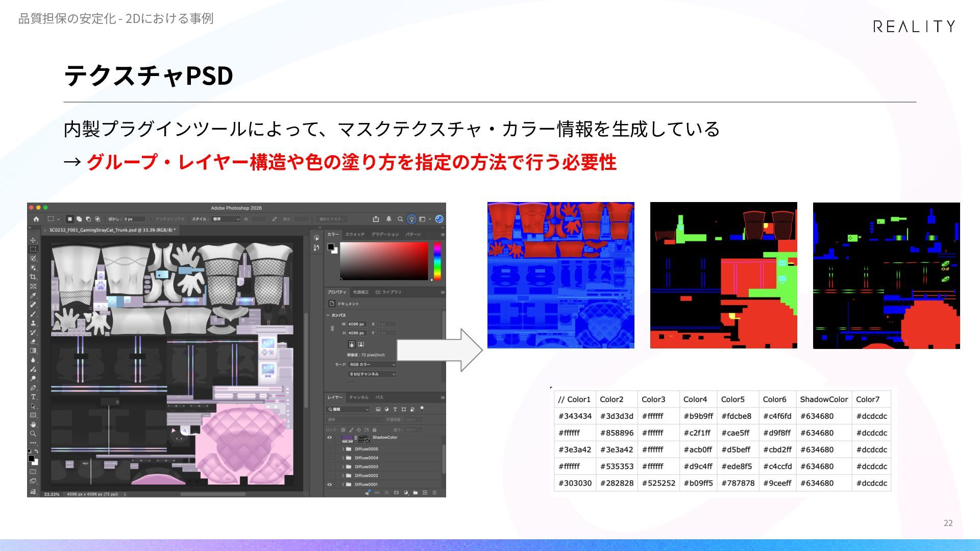980x551 pixels.
Task: Toggle the type layer filter
Action: pos(395,409)
